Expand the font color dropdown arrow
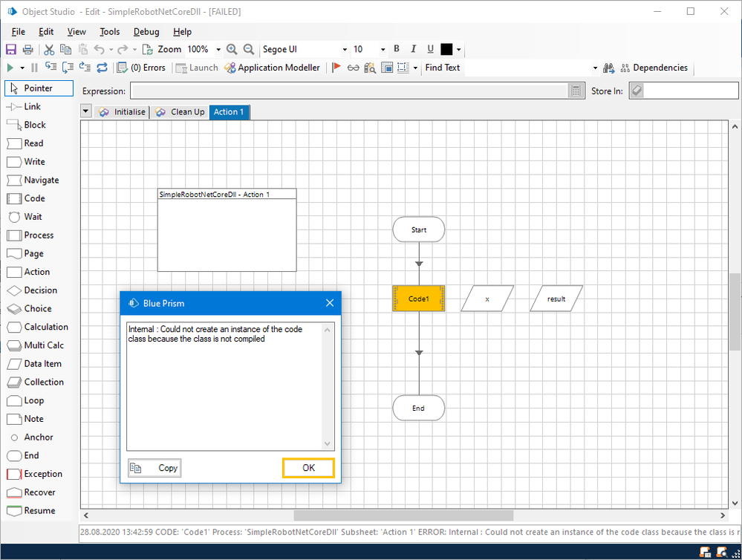 click(458, 49)
